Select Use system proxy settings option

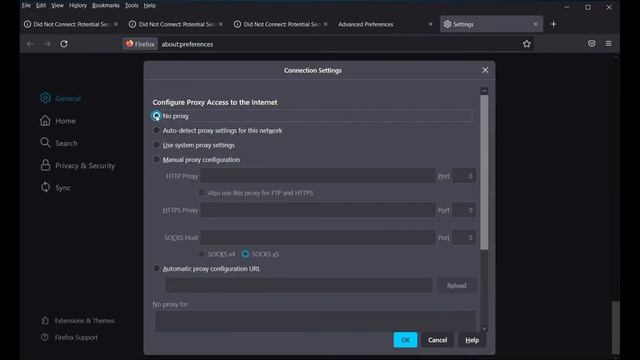coord(156,145)
